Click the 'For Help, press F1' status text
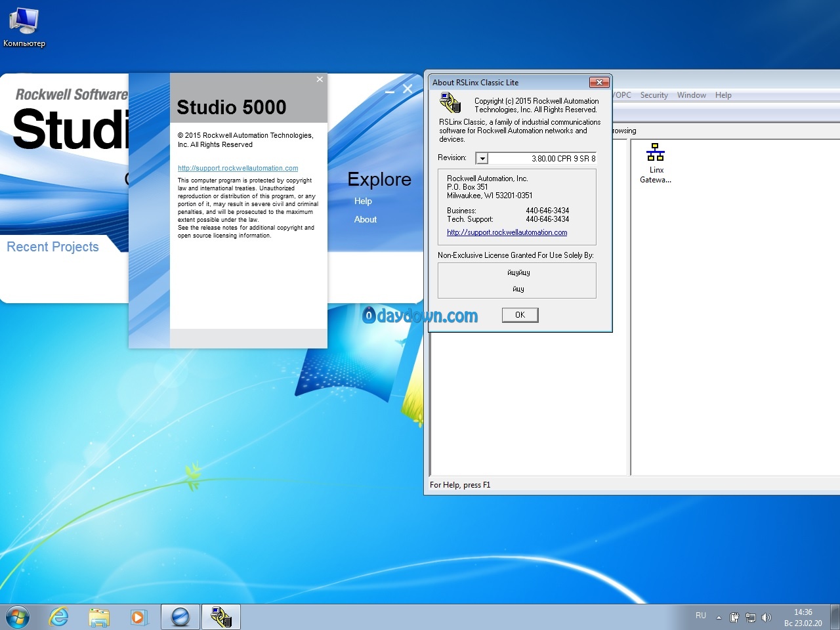 460,485
